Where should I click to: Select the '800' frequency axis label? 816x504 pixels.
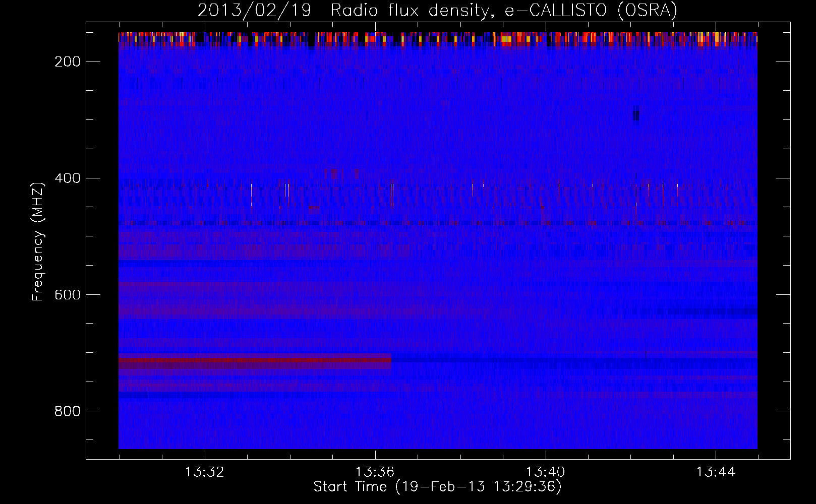pos(68,411)
